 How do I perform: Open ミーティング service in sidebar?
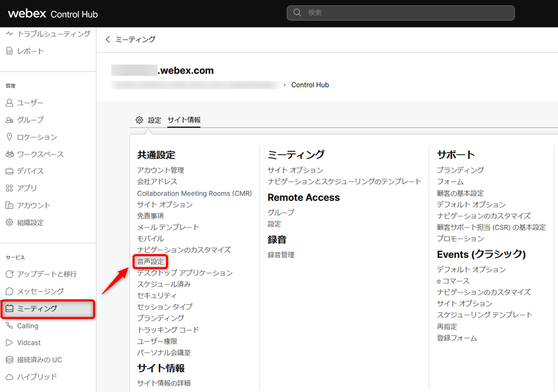click(x=48, y=308)
